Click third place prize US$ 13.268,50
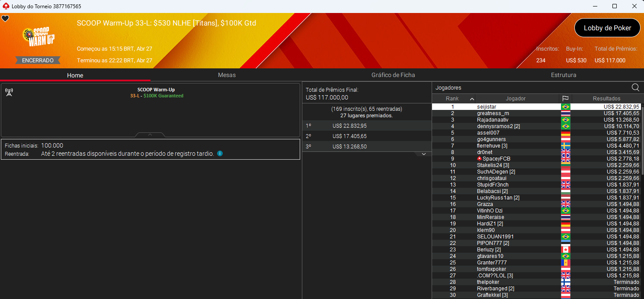 (x=349, y=147)
